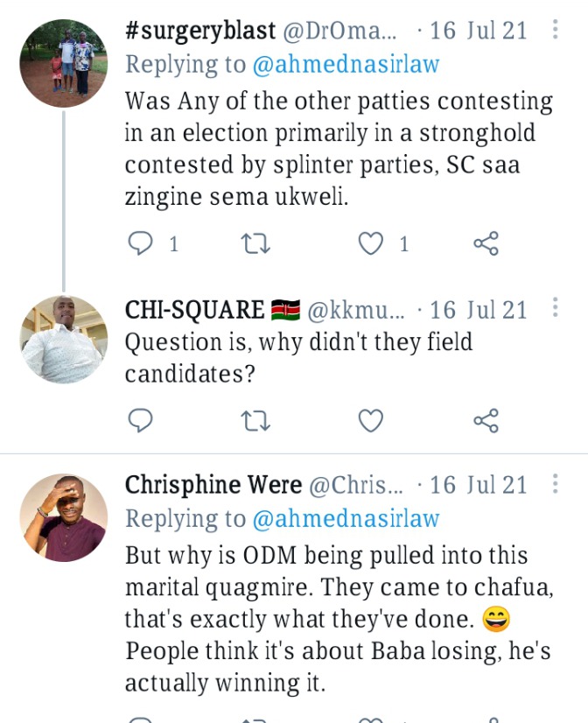The image size is (588, 723).
Task: Share the #surgeryblast tweet
Action: coord(486,243)
